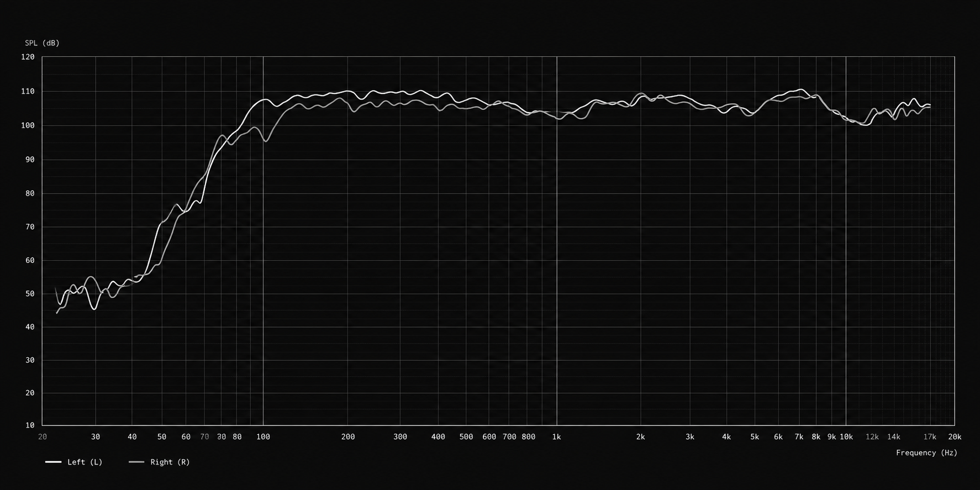Click the 200 frequency tick label
This screenshot has width=980, height=490.
coord(348,437)
